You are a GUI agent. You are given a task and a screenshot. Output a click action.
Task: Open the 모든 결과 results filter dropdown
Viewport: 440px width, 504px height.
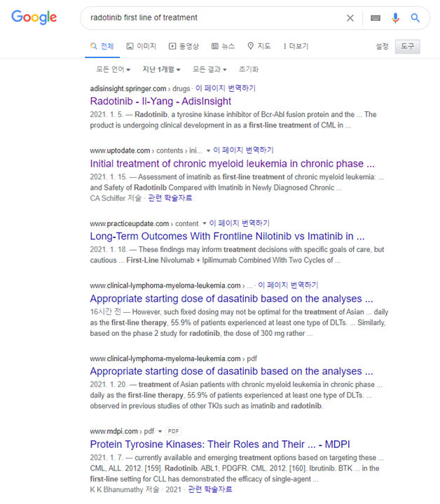[x=209, y=69]
